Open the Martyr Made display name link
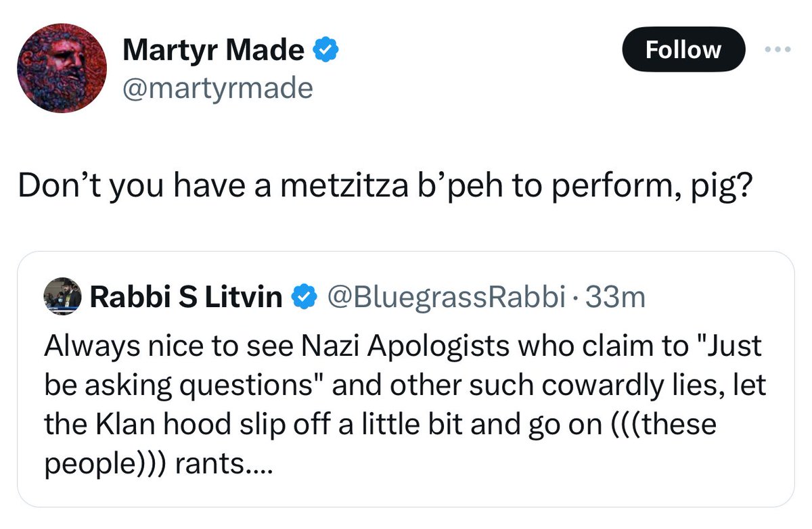Image resolution: width=812 pixels, height=529 pixels. (214, 51)
